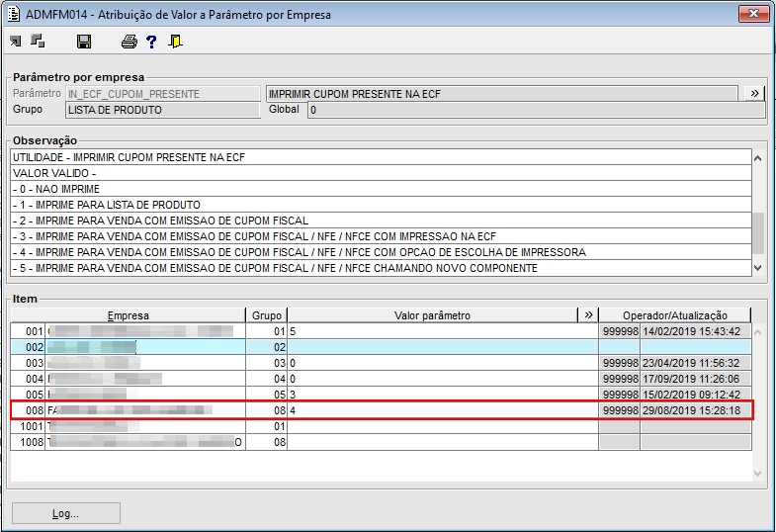The image size is (776, 532).
Task: Click empresa code 1001 cell
Action: [x=29, y=426]
